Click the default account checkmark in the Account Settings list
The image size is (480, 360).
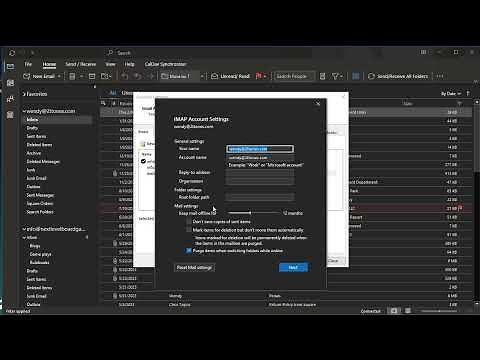tap(143, 161)
